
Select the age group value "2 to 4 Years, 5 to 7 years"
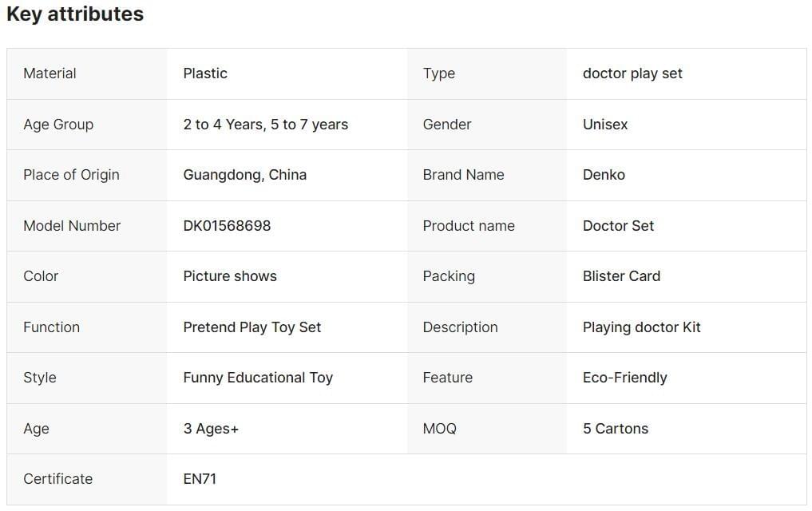[265, 125]
